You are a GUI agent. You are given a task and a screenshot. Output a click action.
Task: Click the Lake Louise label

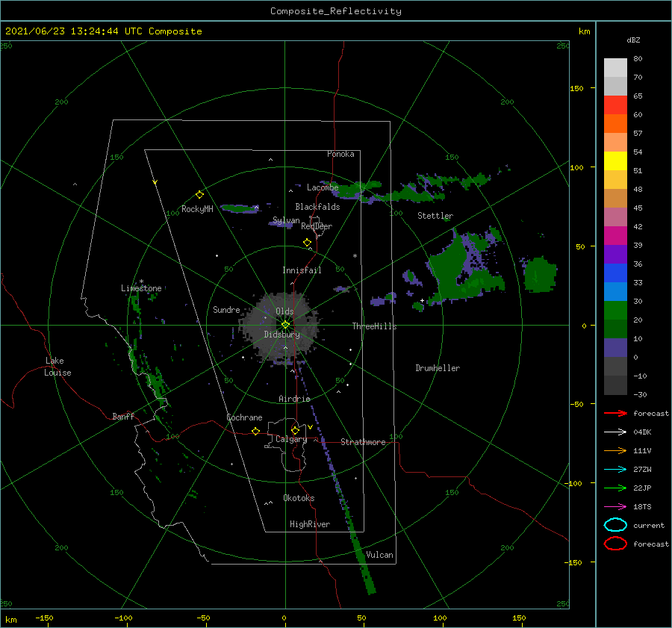(57, 367)
